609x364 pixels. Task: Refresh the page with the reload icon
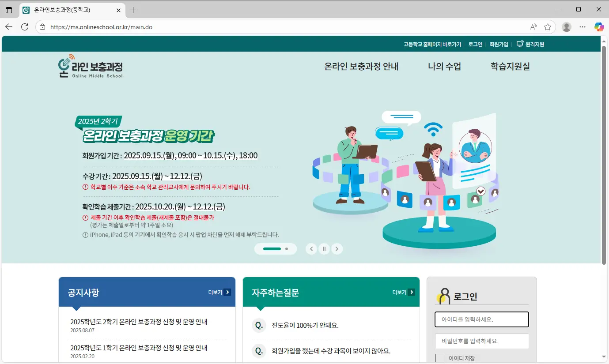25,27
